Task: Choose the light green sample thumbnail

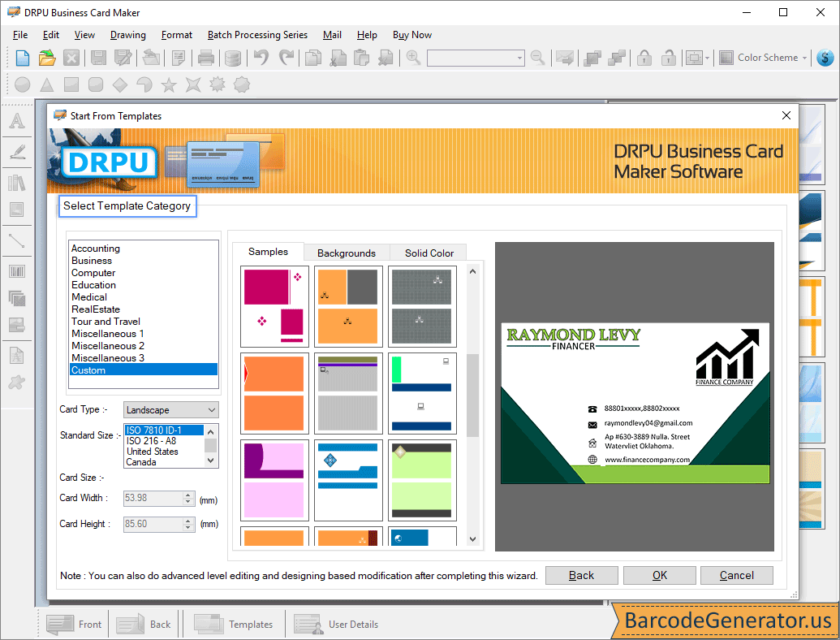Action: click(422, 480)
